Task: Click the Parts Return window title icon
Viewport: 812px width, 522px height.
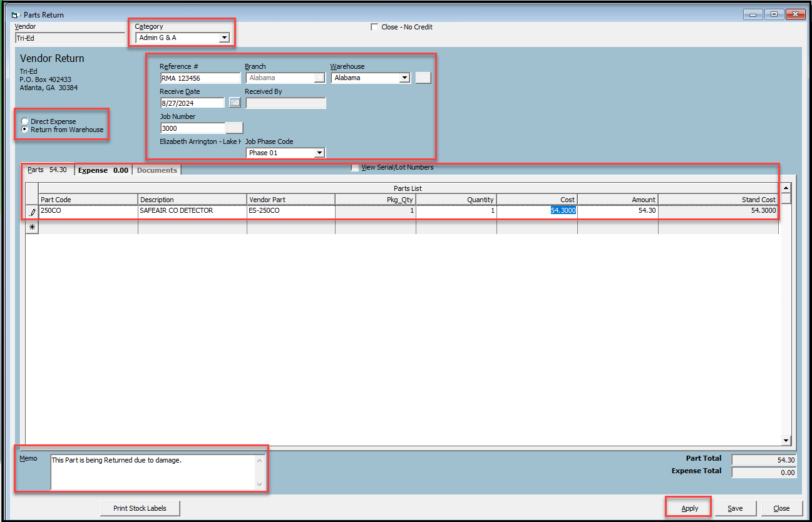Action: (x=15, y=14)
